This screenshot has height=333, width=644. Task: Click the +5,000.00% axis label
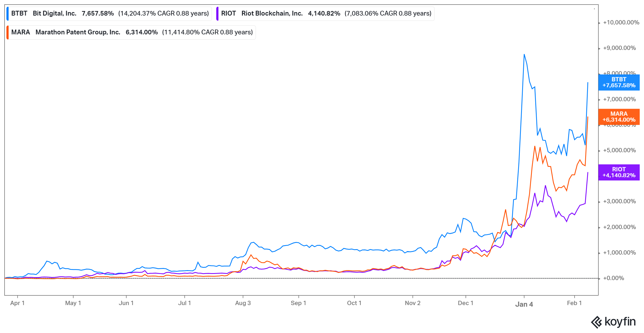coord(619,150)
